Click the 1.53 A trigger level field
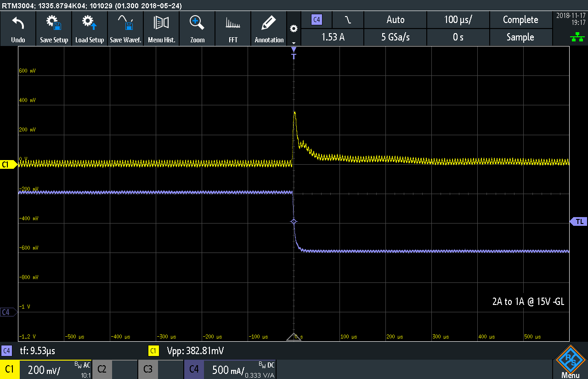588x379 pixels. pos(332,37)
